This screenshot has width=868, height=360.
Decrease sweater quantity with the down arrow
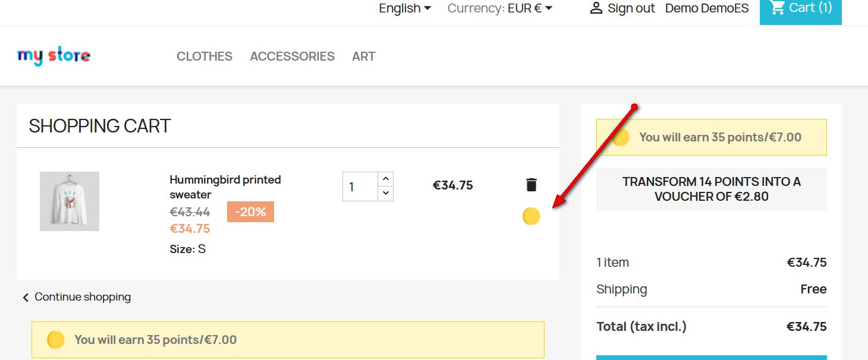tap(385, 193)
